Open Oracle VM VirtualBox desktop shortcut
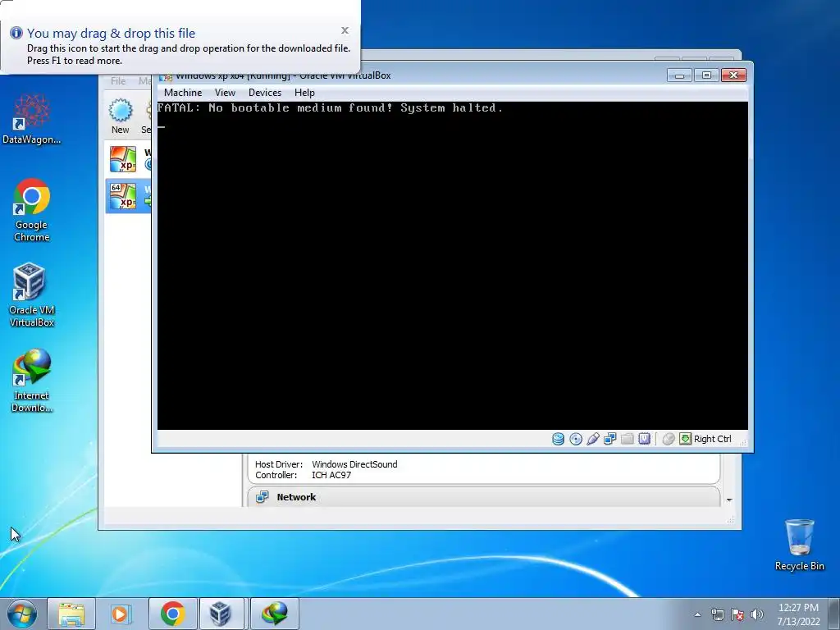 32,295
